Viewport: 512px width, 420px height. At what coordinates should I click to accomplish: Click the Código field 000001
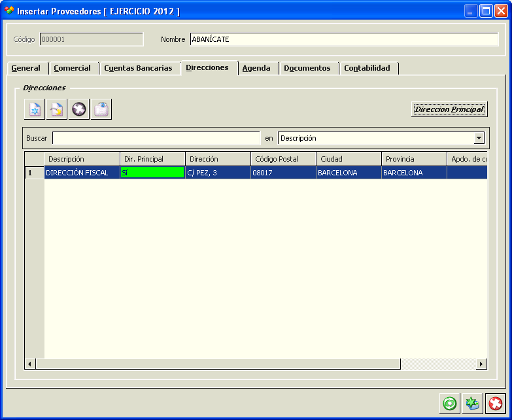[x=92, y=39]
